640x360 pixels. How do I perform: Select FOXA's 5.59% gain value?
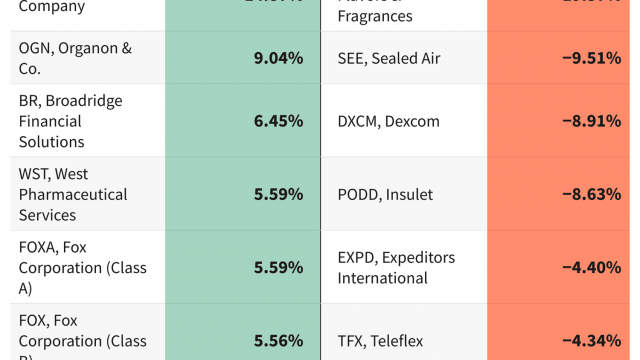[242, 267]
